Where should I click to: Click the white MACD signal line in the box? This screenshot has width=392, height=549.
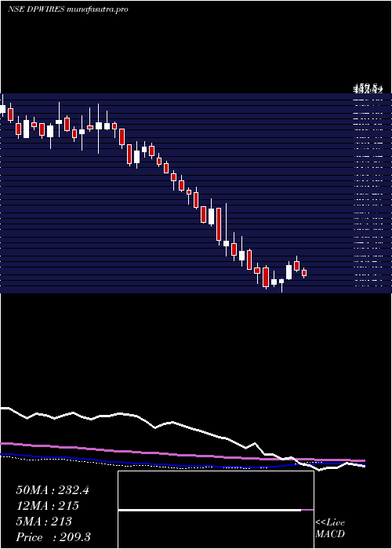tap(209, 511)
